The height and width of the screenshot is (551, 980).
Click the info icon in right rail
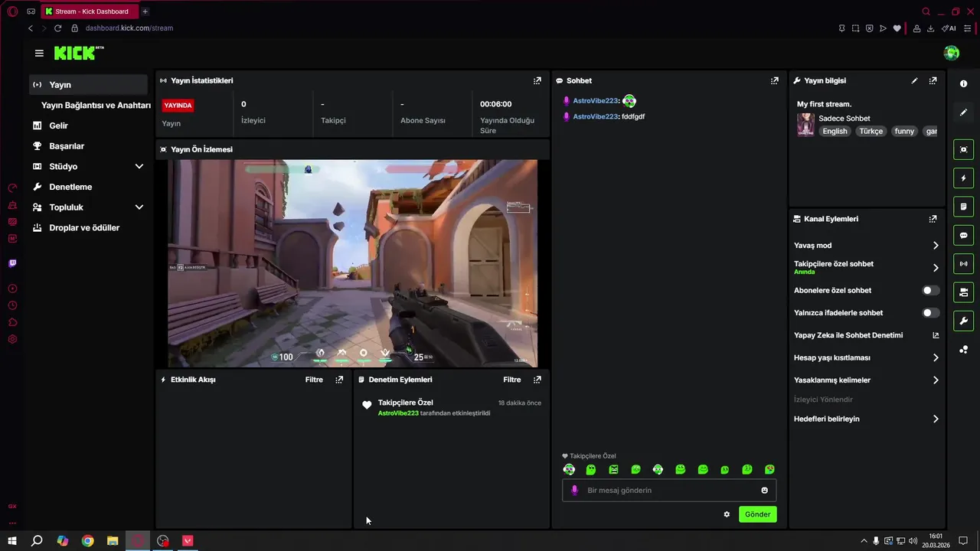(963, 83)
